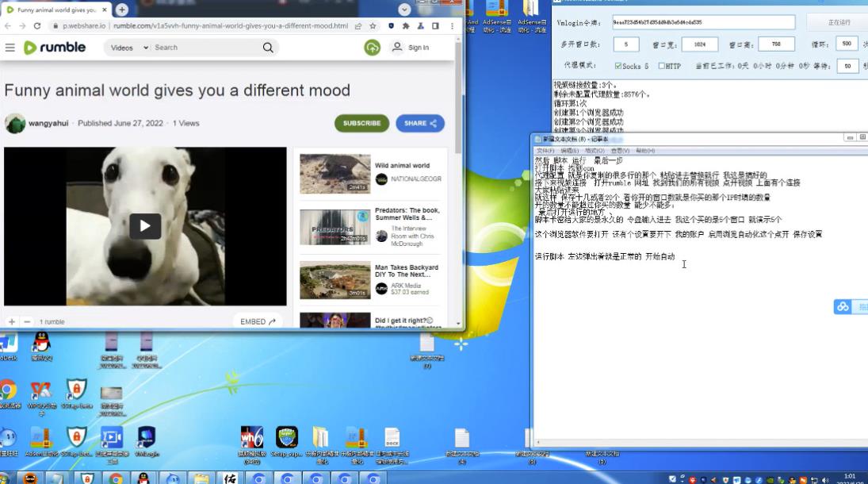Click the green upload icon on Rumble
Viewport: 868px width, 484px height.
click(372, 48)
